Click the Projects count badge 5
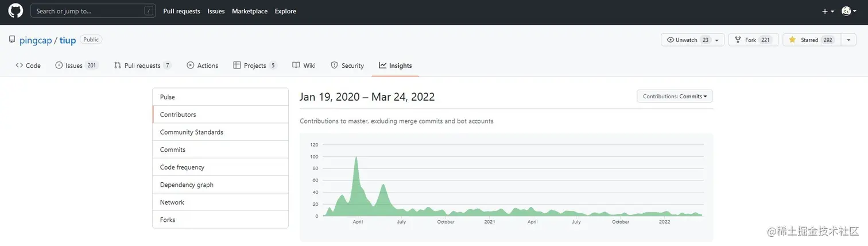The height and width of the screenshot is (246, 868). click(x=273, y=66)
